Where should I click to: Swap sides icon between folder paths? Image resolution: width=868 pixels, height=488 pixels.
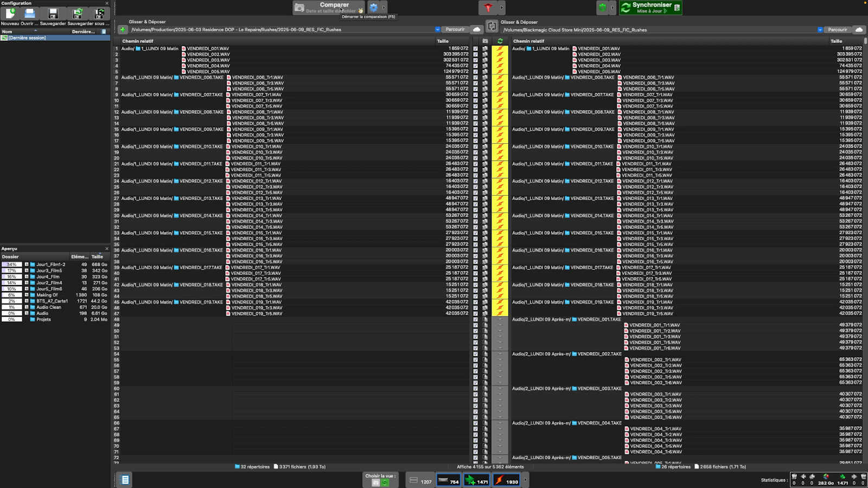[492, 26]
